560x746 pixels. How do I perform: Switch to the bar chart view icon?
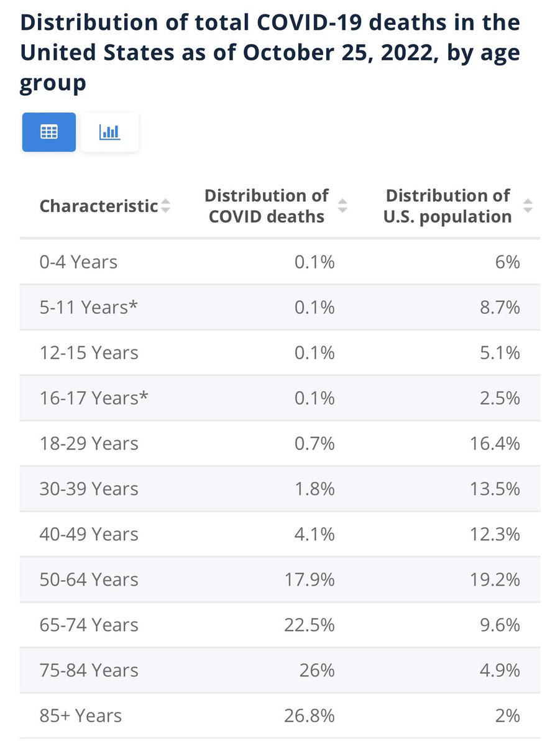pos(109,132)
